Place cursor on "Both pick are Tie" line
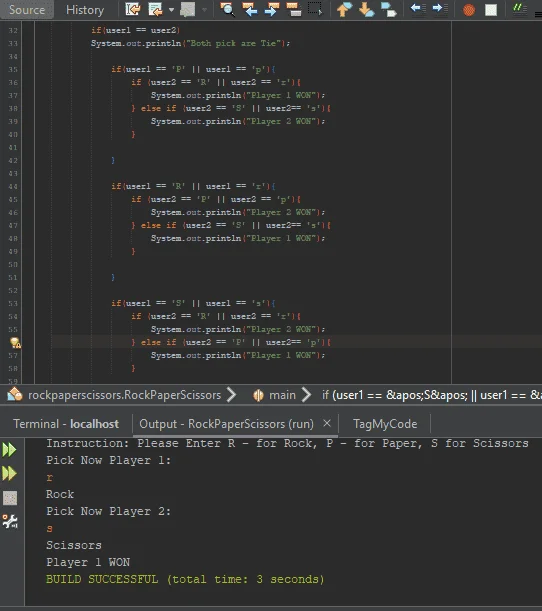The height and width of the screenshot is (611, 542). 191,43
